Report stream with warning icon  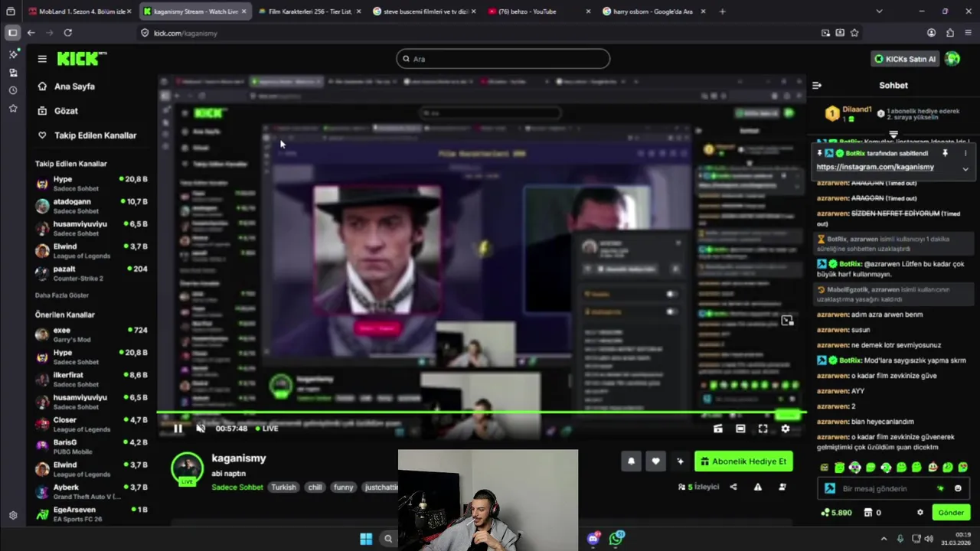pos(758,487)
